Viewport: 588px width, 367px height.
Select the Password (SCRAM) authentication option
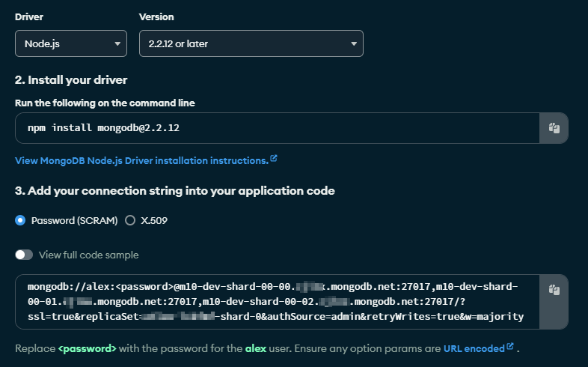point(20,221)
